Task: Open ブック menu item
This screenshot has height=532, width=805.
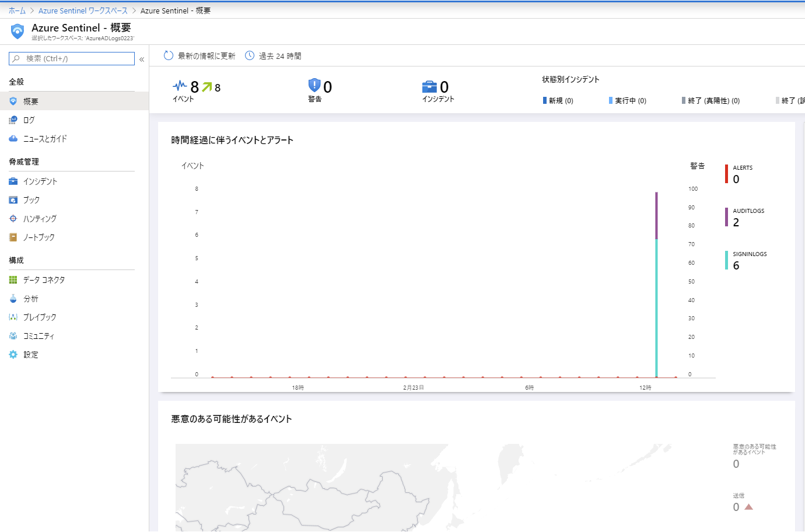Action: pos(74,200)
